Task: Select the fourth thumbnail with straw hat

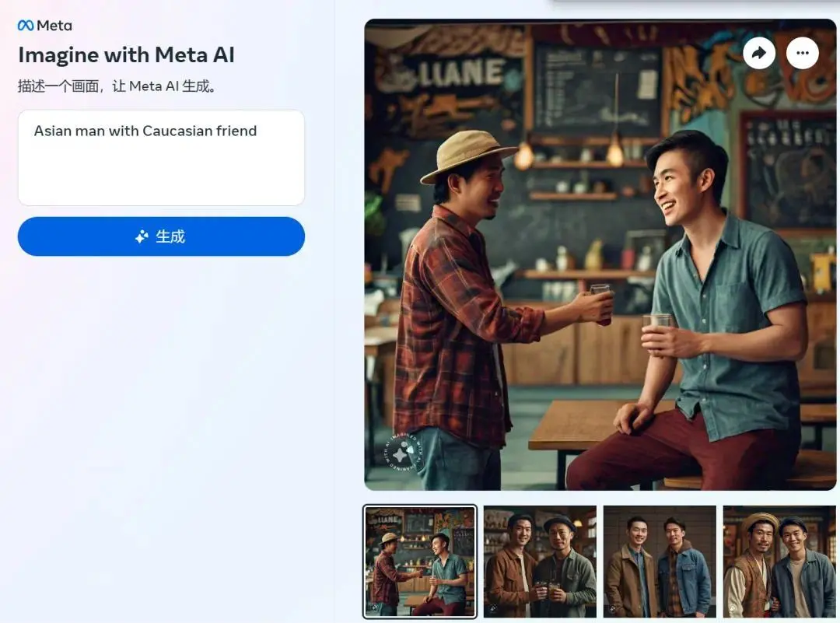Action: [779, 562]
